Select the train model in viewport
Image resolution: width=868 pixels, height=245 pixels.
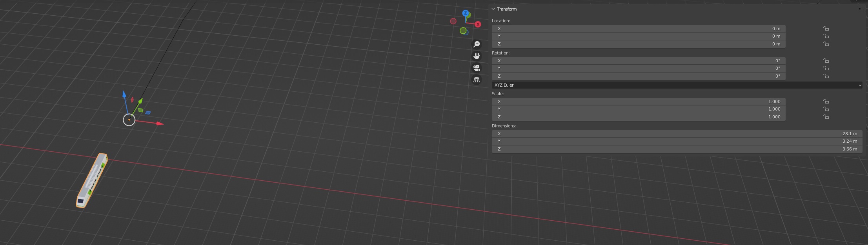(x=93, y=180)
